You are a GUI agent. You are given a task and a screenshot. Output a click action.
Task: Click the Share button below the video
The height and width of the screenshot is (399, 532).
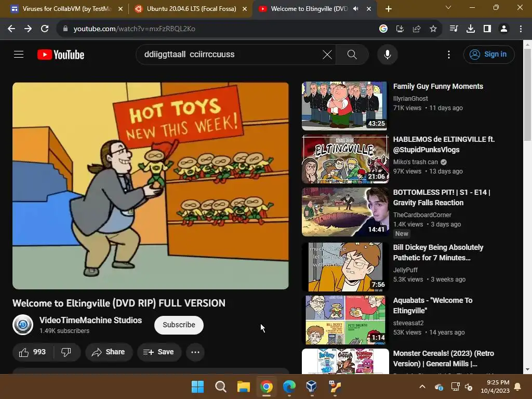coord(108,352)
